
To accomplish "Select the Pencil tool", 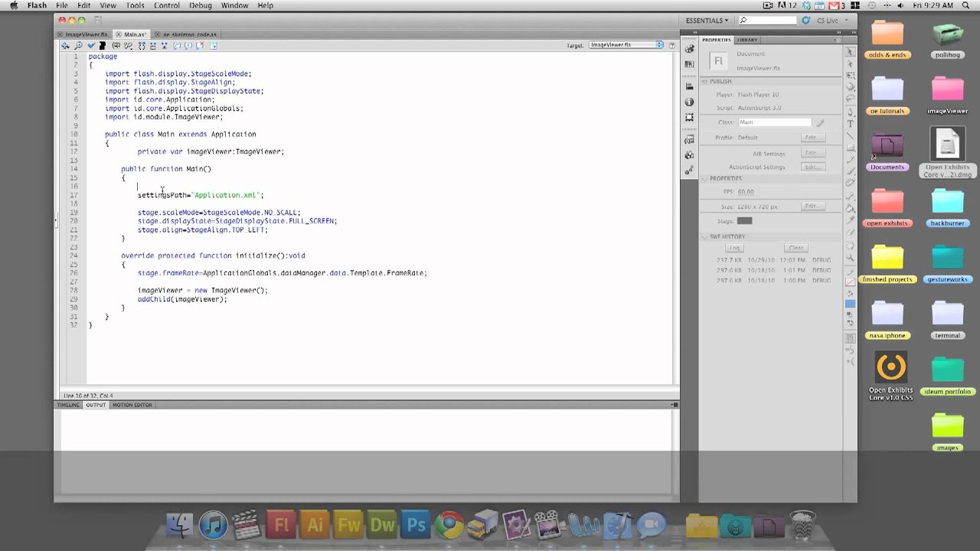I will pyautogui.click(x=850, y=159).
